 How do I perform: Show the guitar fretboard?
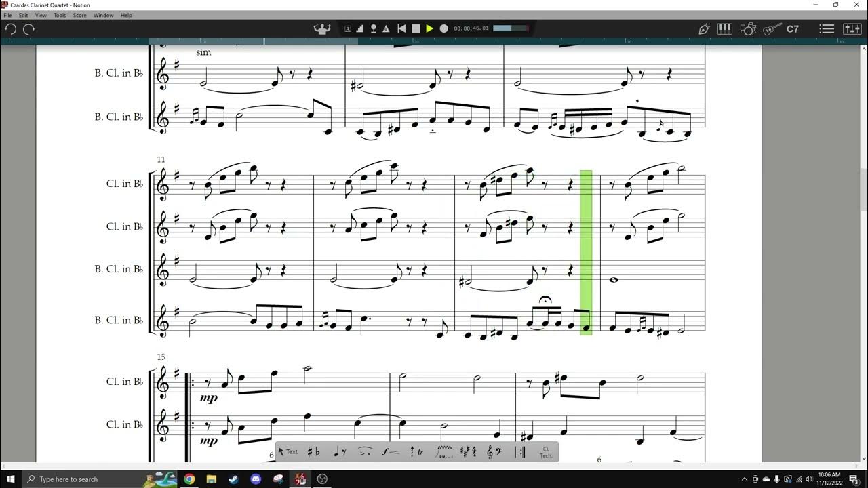point(772,28)
